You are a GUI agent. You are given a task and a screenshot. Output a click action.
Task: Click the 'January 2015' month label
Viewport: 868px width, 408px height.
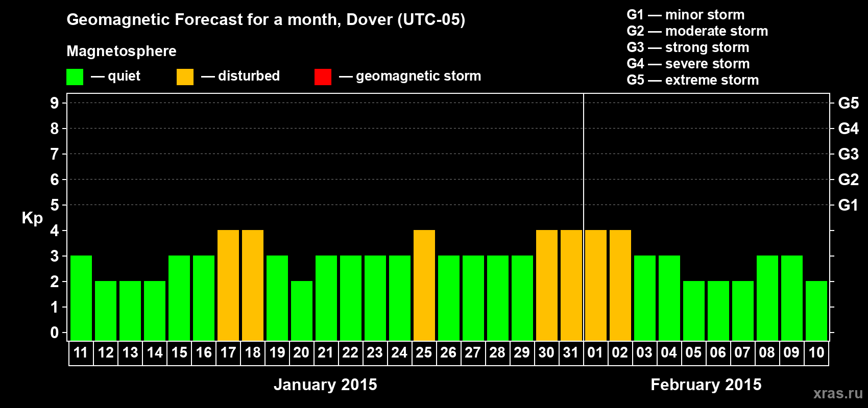(325, 385)
